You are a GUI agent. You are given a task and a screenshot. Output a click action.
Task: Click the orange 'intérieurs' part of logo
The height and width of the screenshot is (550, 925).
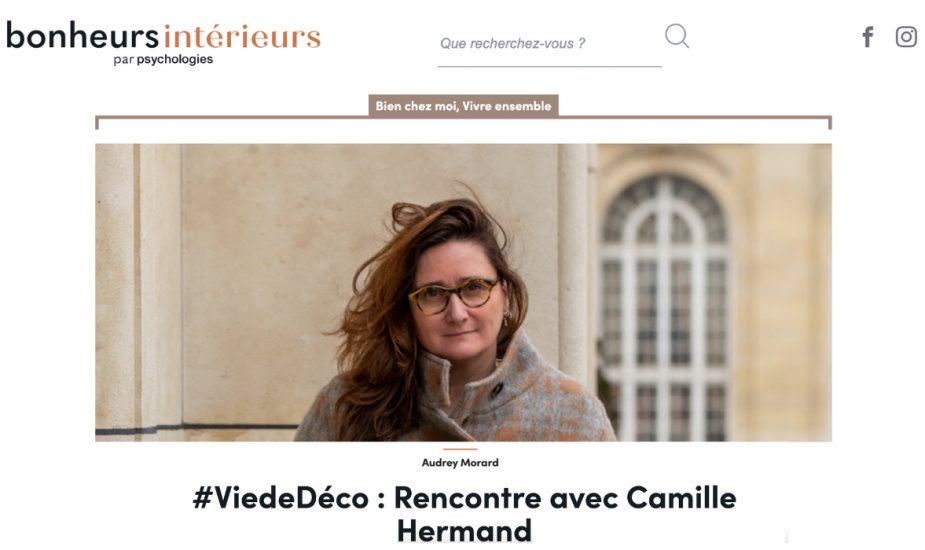tap(242, 36)
